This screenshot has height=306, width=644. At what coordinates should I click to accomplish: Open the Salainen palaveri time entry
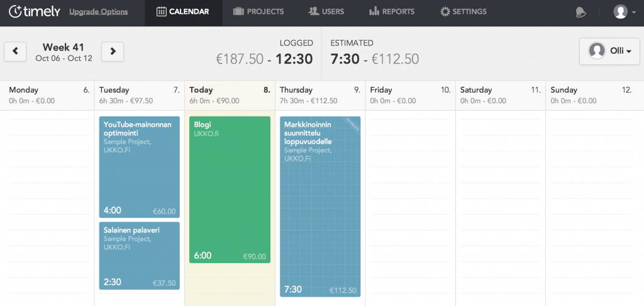(x=140, y=255)
